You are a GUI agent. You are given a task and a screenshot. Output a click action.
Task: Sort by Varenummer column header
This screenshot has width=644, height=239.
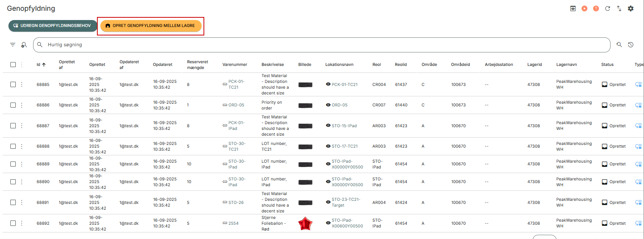point(235,65)
